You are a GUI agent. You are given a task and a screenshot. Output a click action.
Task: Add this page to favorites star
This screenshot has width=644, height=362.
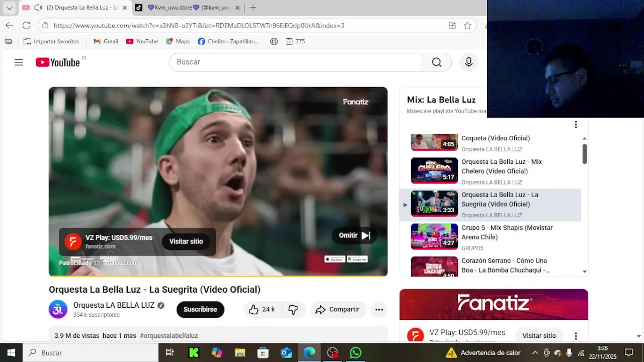point(467,25)
